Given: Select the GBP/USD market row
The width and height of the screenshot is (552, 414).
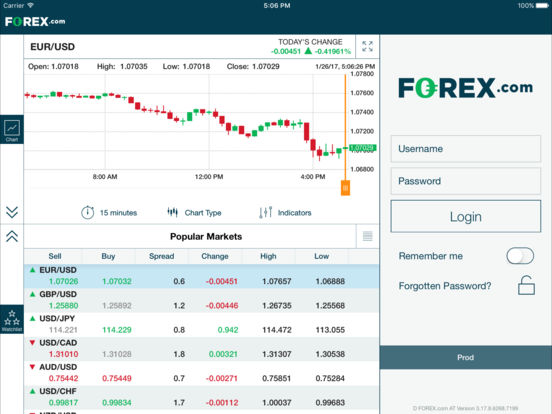Looking at the screenshot, I should [x=201, y=300].
